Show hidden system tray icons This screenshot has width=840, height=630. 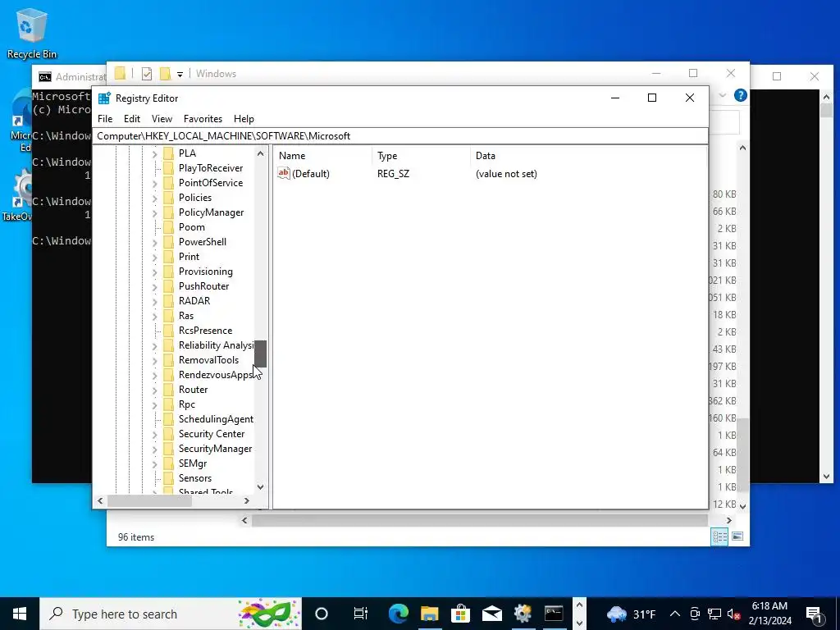click(675, 614)
